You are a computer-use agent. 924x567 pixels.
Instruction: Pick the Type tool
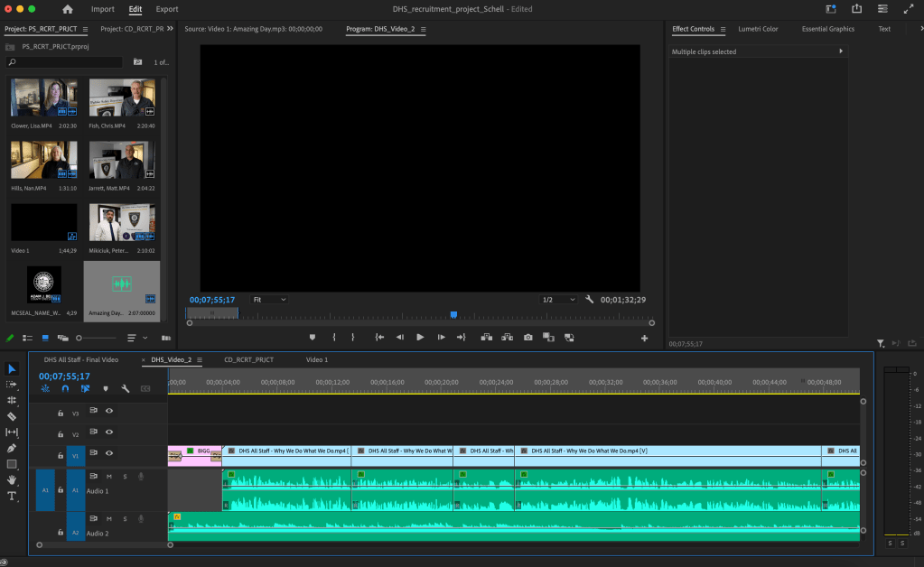pyautogui.click(x=12, y=496)
